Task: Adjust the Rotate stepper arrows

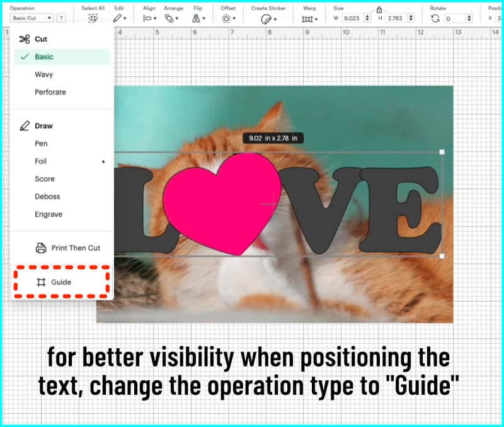Action: (x=469, y=19)
